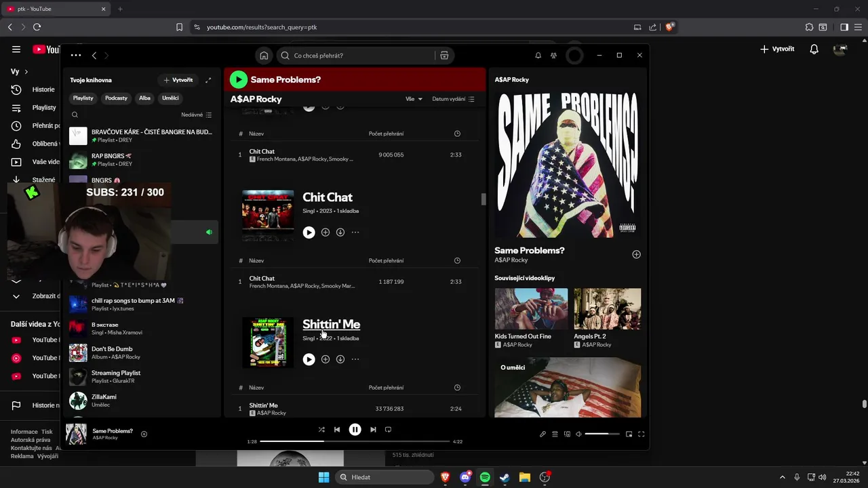Add Shittin' Me single to library
The width and height of the screenshot is (868, 488).
[325, 359]
